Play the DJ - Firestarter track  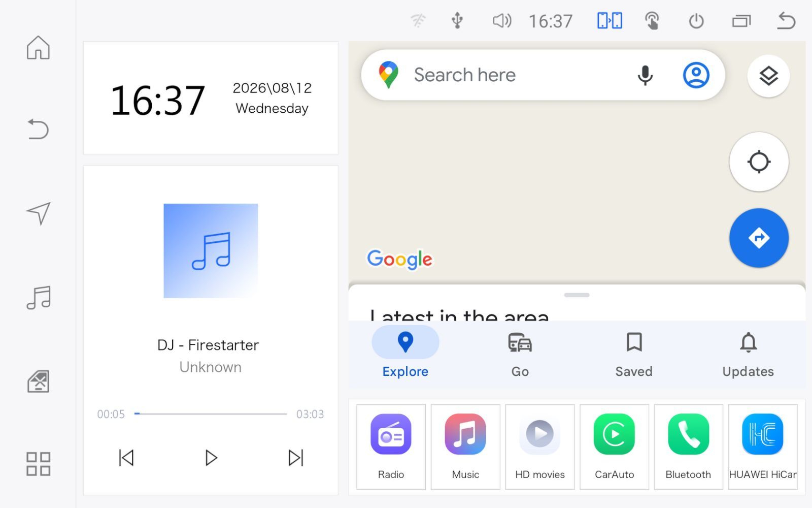point(211,458)
